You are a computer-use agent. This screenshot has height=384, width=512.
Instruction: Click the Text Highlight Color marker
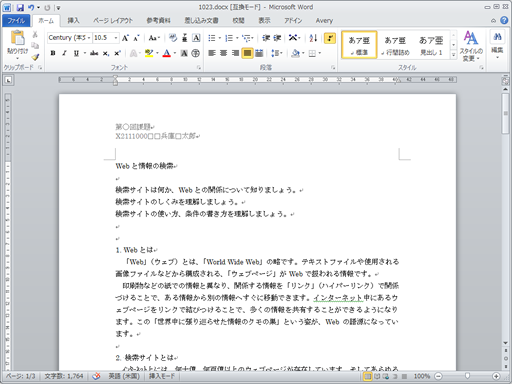pyautogui.click(x=149, y=53)
